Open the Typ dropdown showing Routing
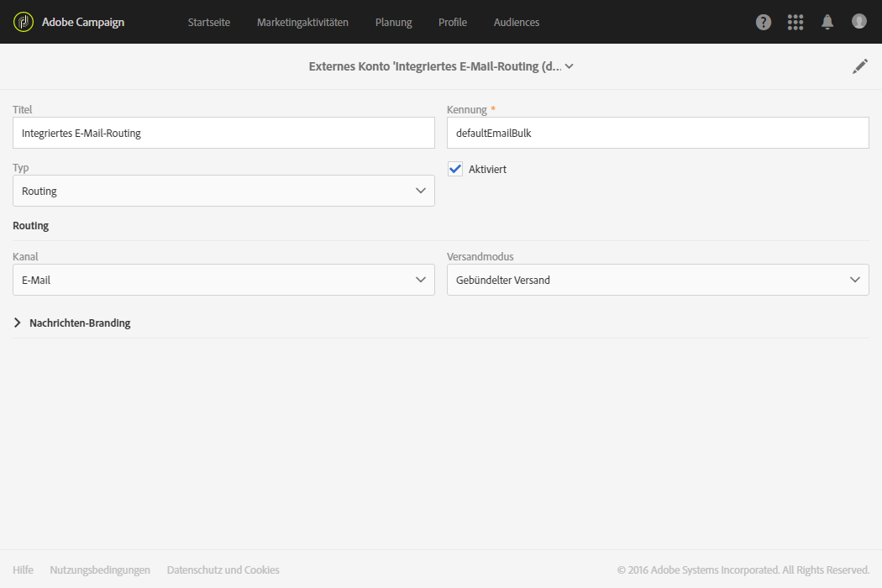The width and height of the screenshot is (882, 588). pyautogui.click(x=223, y=191)
